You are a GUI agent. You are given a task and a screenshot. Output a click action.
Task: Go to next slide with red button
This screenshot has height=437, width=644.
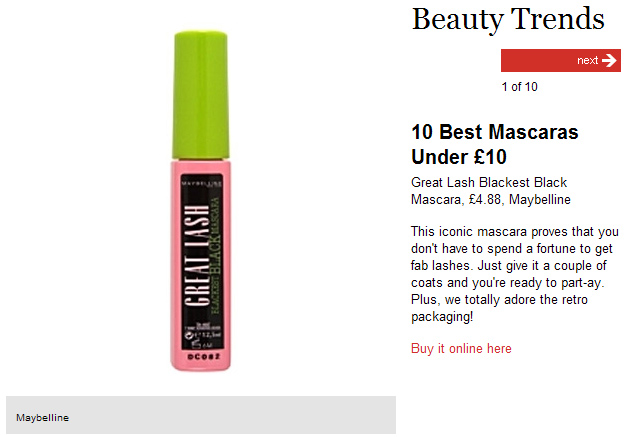tap(561, 60)
